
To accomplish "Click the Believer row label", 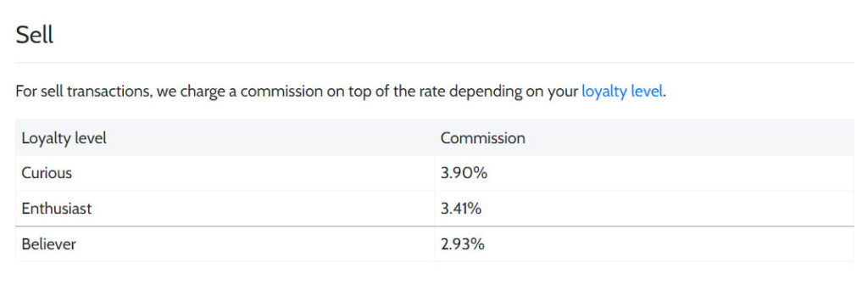I will [48, 244].
